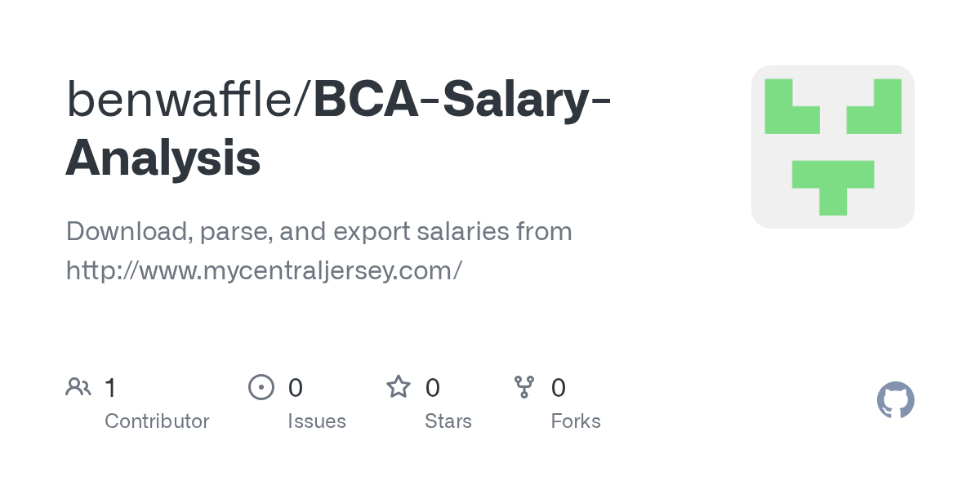The width and height of the screenshot is (980, 490).
Task: Click the word Analysis in the title
Action: [x=163, y=159]
